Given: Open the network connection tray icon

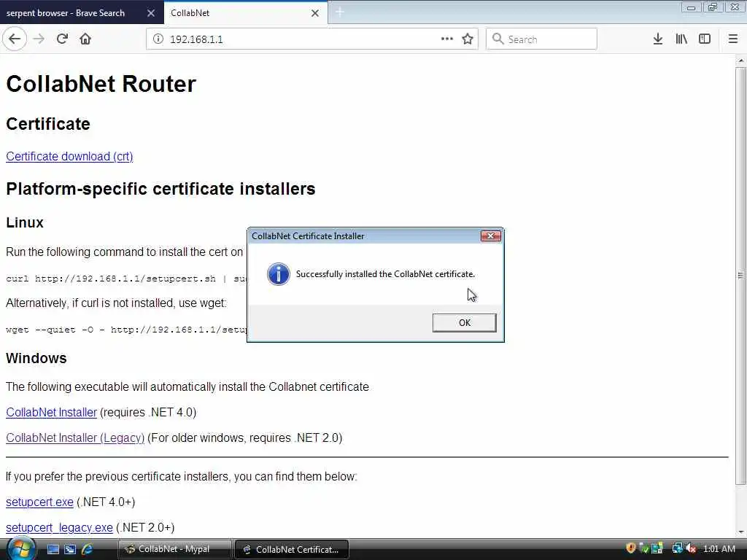Looking at the screenshot, I should point(677,548).
